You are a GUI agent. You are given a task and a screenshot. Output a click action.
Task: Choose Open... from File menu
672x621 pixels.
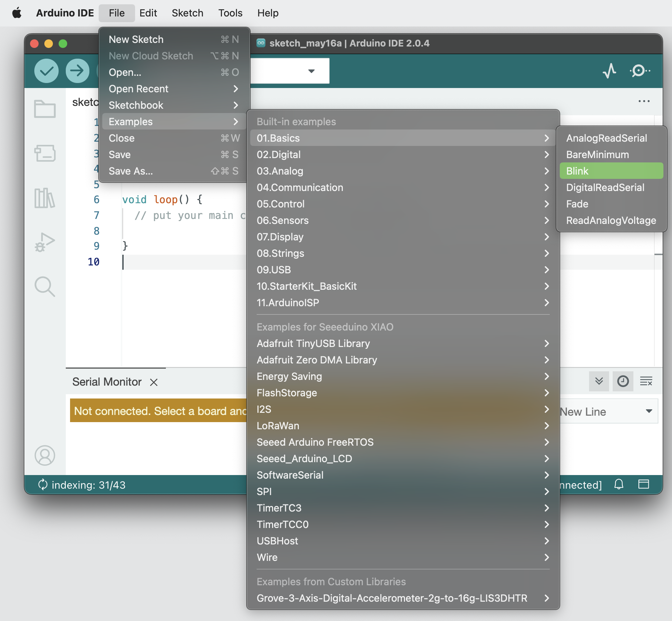tap(174, 72)
